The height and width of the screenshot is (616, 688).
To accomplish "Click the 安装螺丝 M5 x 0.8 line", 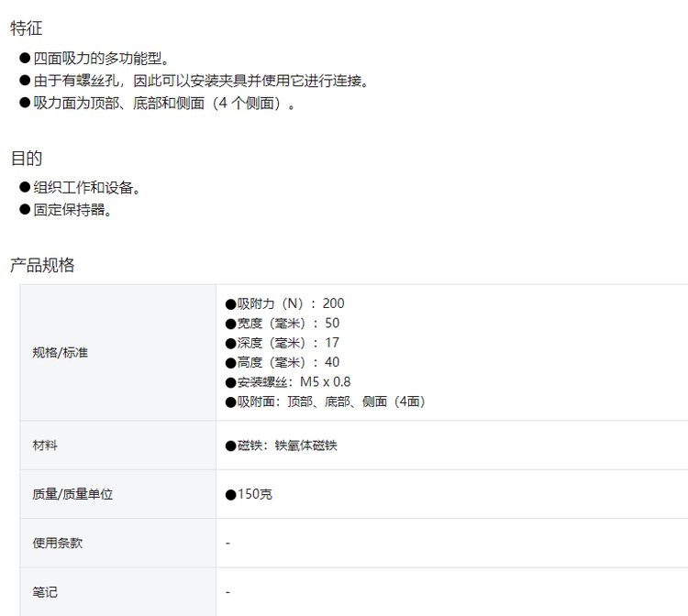I will tap(288, 381).
